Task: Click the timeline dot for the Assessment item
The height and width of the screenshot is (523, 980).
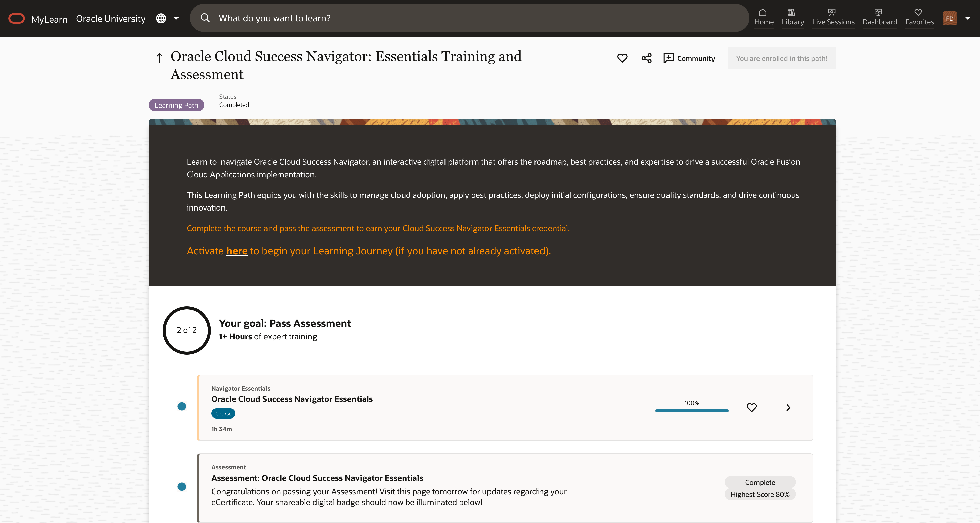Action: (182, 487)
